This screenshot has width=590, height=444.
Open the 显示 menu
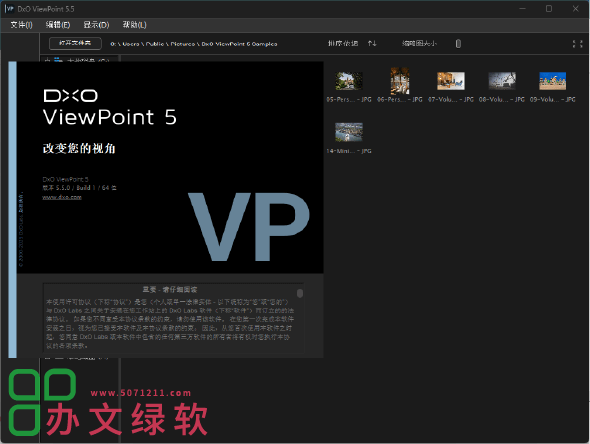point(96,25)
